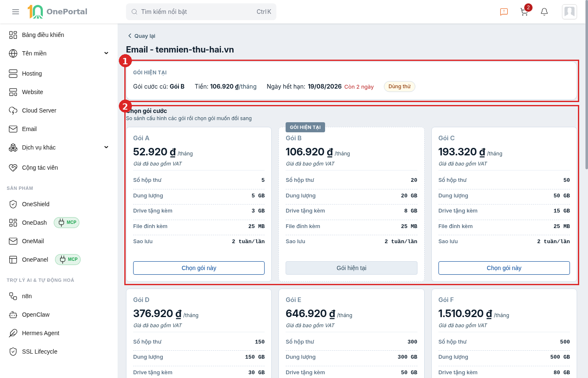The image size is (588, 378).
Task: Click the 646.920 ₫ price
Action: (x=311, y=313)
